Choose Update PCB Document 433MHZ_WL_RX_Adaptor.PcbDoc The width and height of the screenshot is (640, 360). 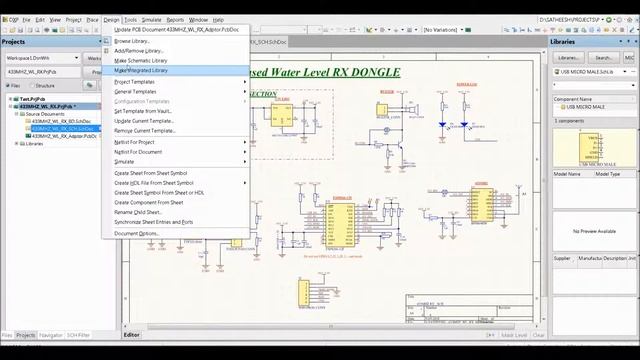click(x=176, y=30)
